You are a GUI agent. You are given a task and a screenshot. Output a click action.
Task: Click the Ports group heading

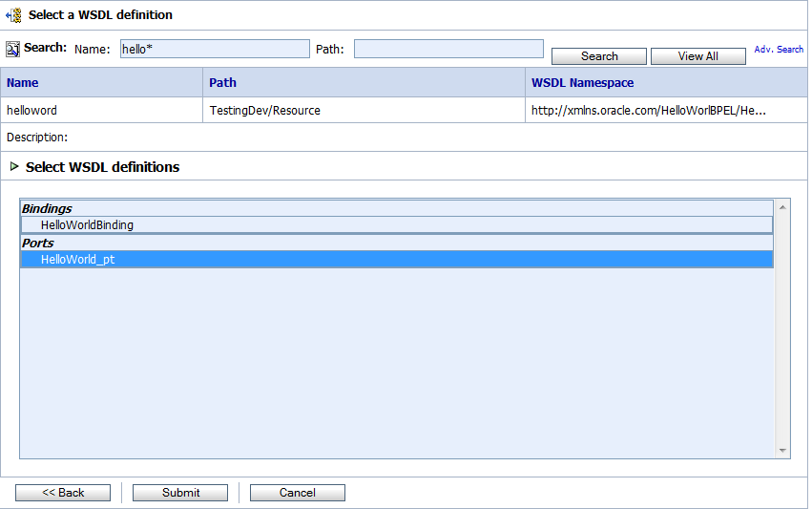click(x=37, y=243)
